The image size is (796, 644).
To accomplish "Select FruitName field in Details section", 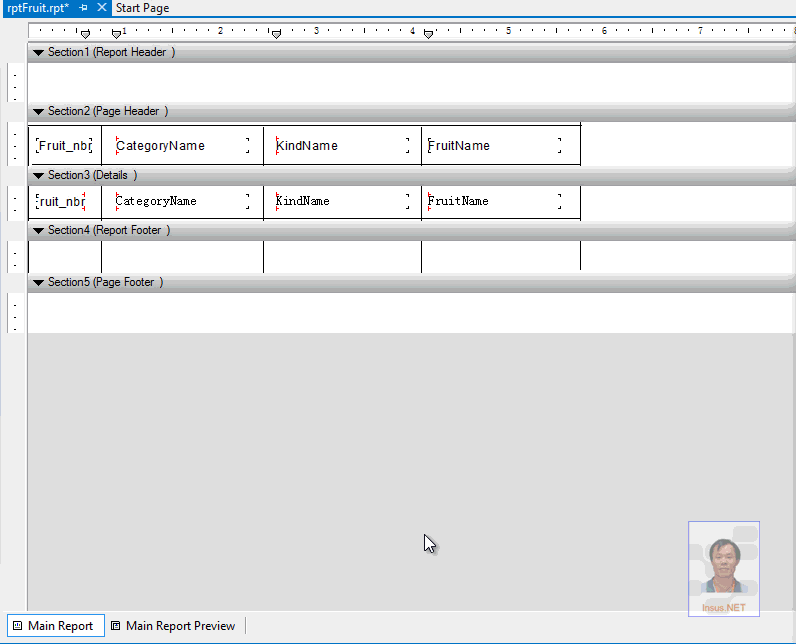I will [x=494, y=201].
